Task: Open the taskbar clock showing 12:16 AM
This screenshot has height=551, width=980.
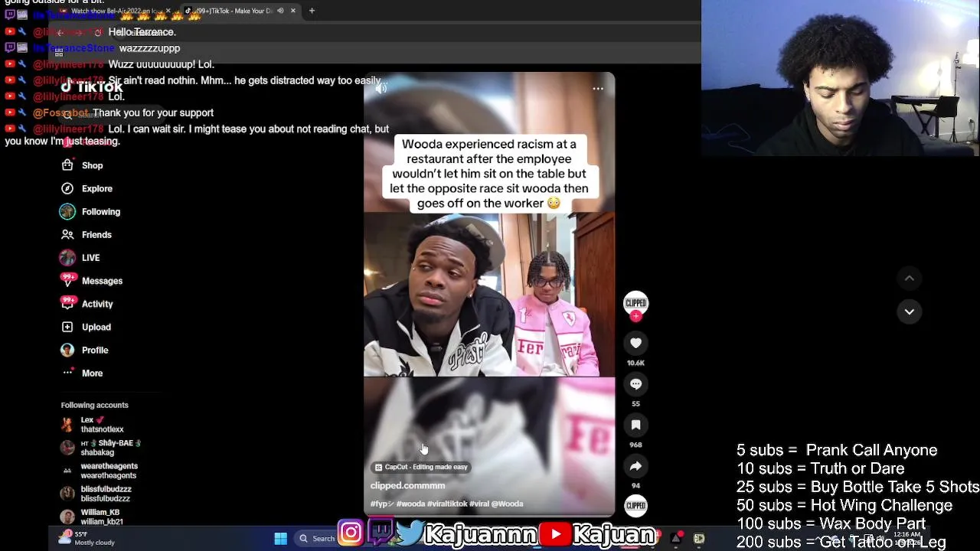Action: 907,538
